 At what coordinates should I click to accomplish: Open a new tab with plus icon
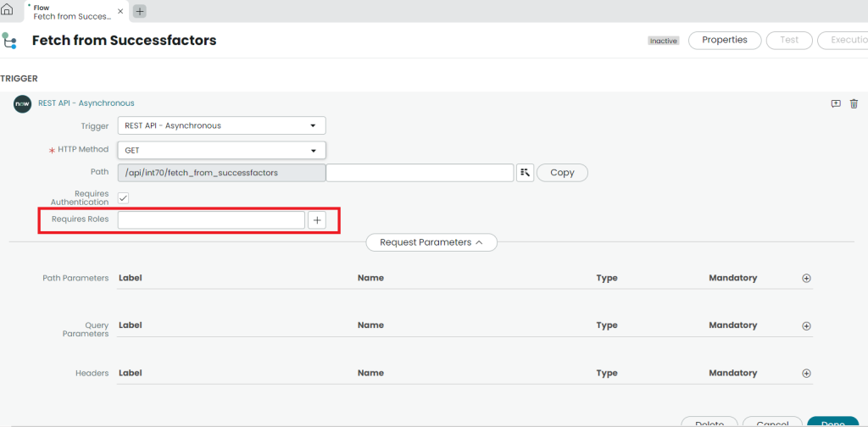[x=140, y=11]
